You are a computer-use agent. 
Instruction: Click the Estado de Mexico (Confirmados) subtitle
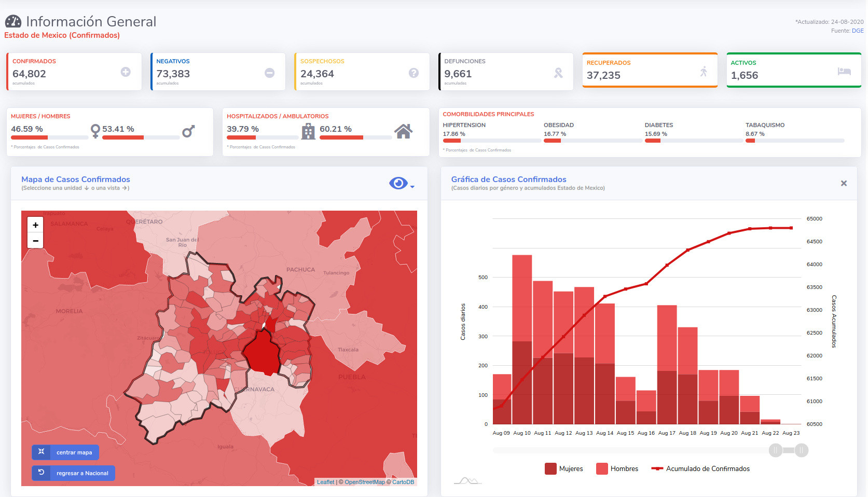pyautogui.click(x=62, y=35)
